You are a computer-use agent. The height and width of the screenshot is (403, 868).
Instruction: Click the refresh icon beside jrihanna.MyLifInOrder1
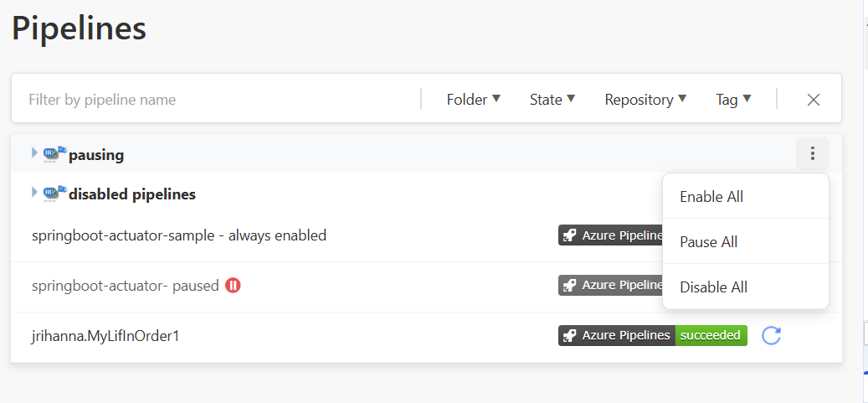point(772,336)
